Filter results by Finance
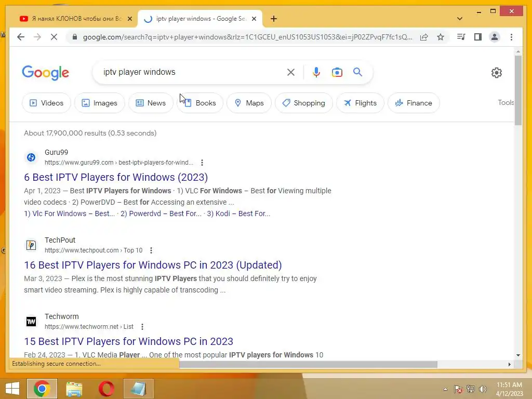Viewport: 532px width, 399px height. (x=414, y=103)
